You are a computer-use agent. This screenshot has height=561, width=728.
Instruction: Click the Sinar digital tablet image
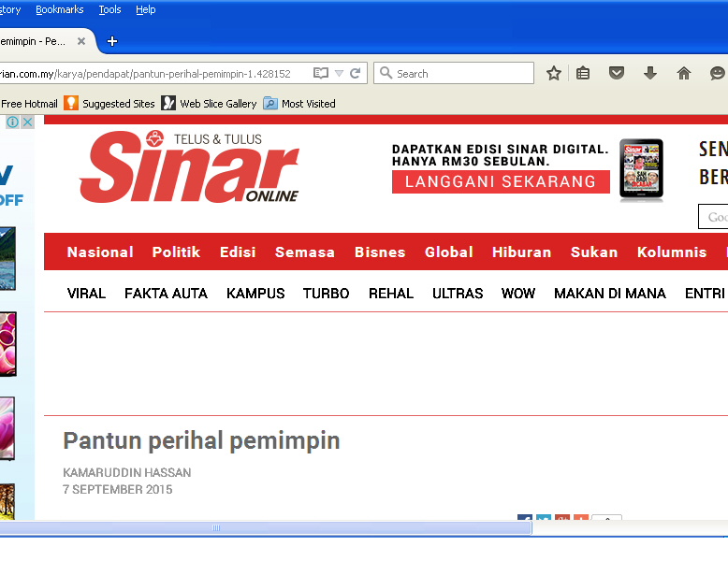tap(641, 169)
